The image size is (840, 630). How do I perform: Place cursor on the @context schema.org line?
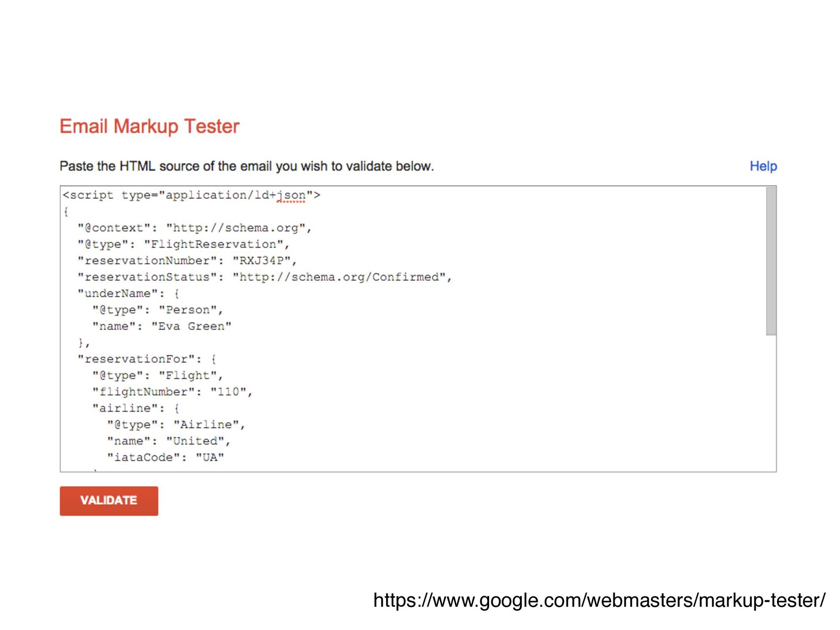click(194, 228)
